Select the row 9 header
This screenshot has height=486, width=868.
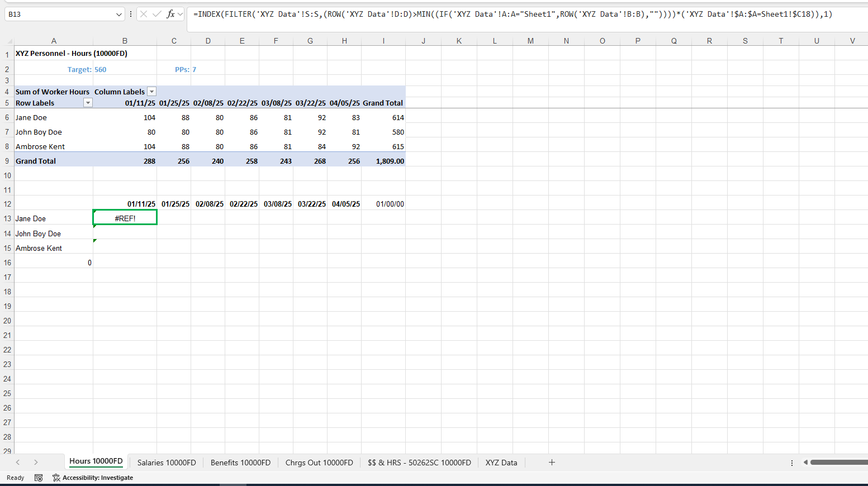[7, 161]
